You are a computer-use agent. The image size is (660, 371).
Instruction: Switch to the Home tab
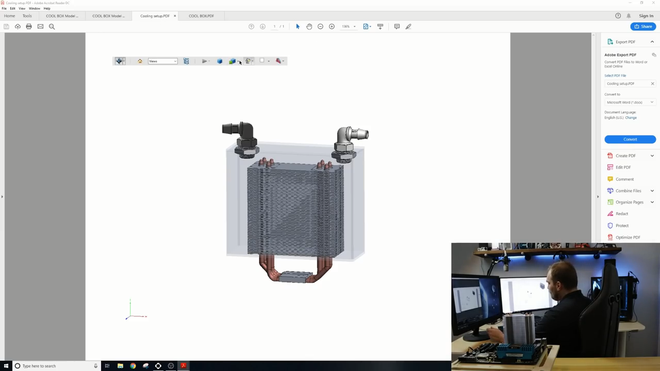click(9, 16)
